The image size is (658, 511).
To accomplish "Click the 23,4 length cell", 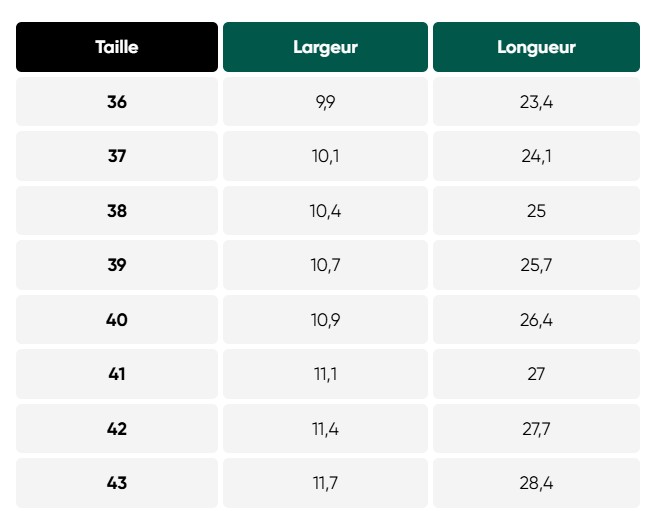I will (x=536, y=102).
